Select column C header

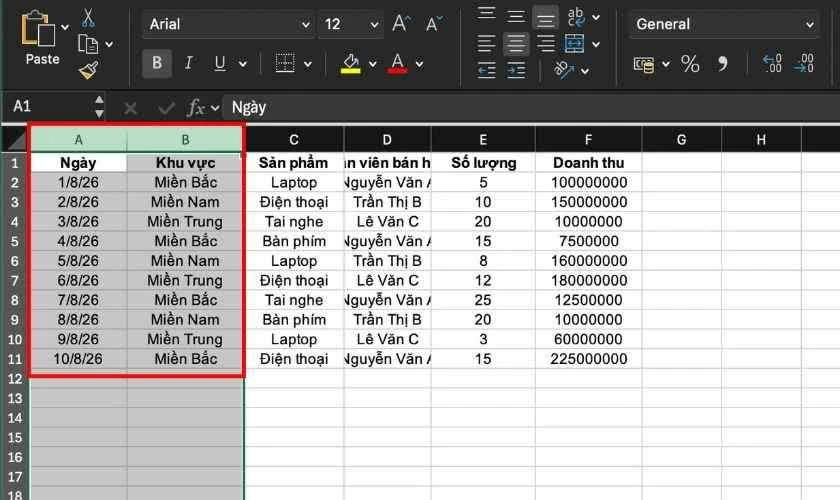pos(294,140)
